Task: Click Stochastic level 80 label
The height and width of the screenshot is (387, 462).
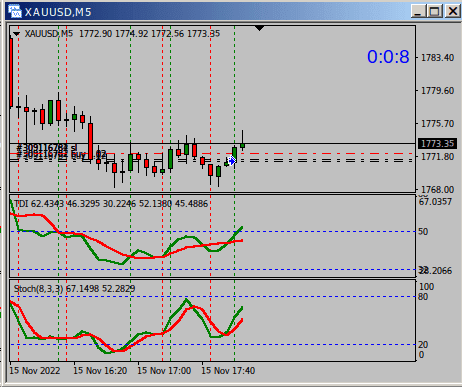Action: 423,297
